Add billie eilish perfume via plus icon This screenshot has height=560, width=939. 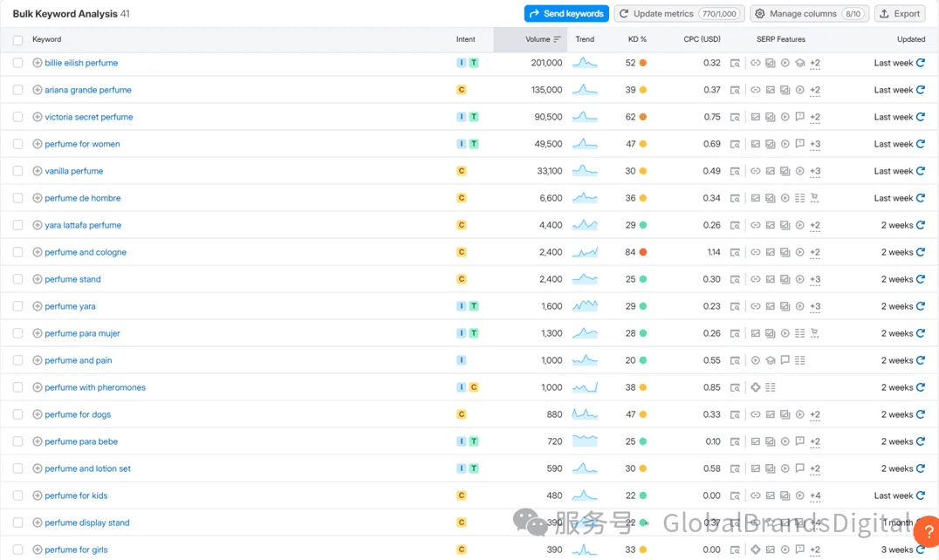pyautogui.click(x=38, y=63)
